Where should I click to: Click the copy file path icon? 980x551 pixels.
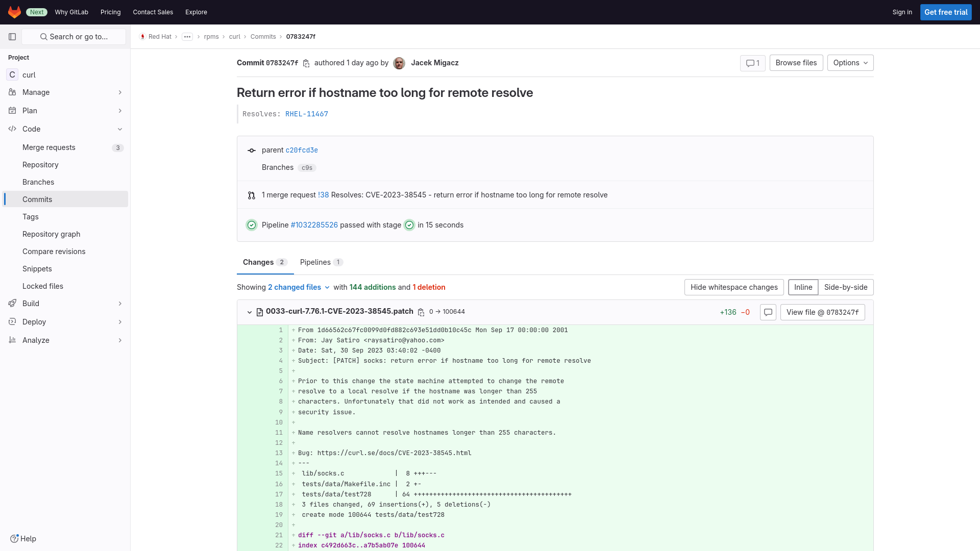point(421,312)
